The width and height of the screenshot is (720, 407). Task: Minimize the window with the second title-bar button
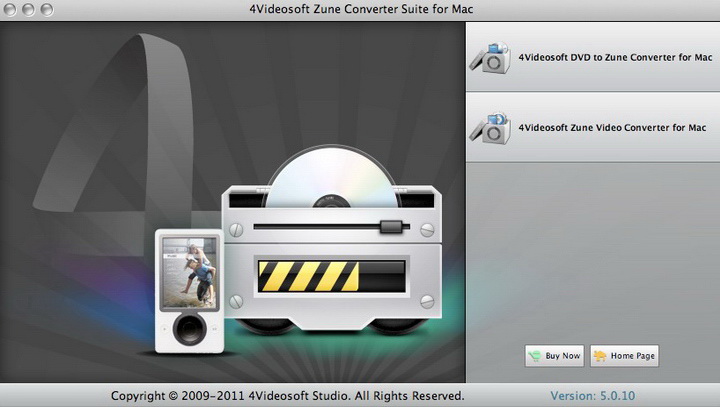point(28,10)
